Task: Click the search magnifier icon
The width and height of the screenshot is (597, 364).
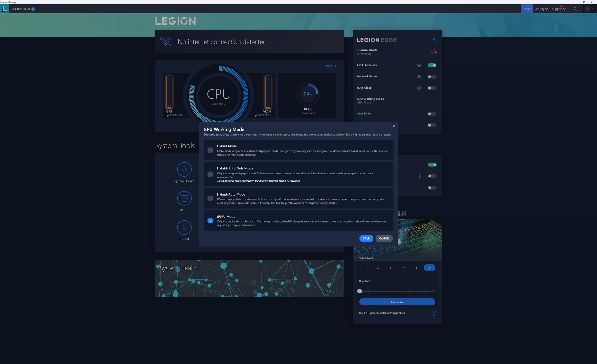Action: (x=575, y=9)
